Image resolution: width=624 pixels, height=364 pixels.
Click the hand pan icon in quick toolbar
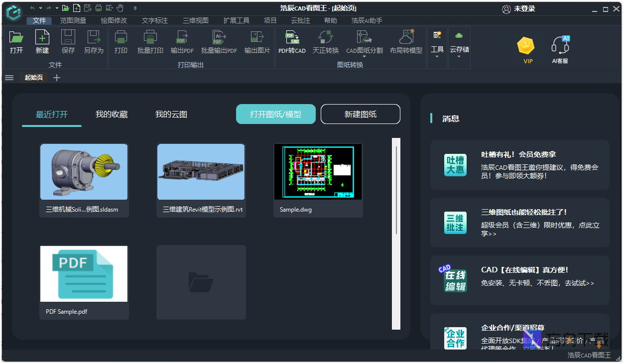(x=120, y=8)
